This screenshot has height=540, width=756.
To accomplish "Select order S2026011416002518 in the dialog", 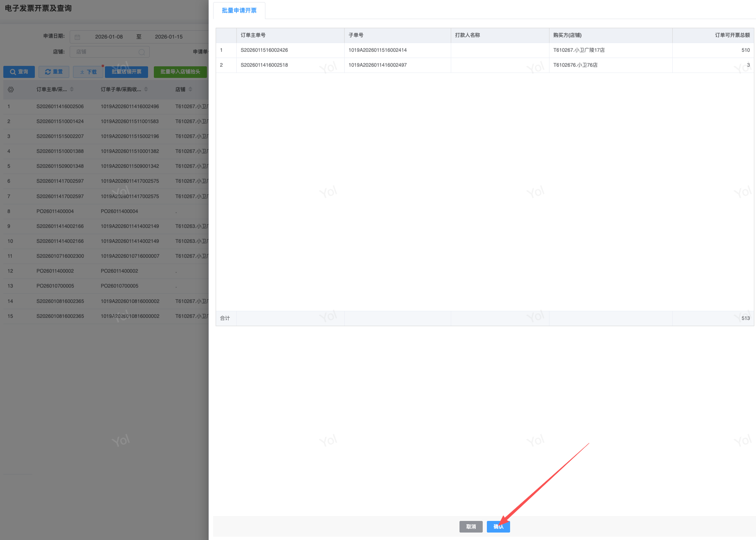I will point(264,65).
